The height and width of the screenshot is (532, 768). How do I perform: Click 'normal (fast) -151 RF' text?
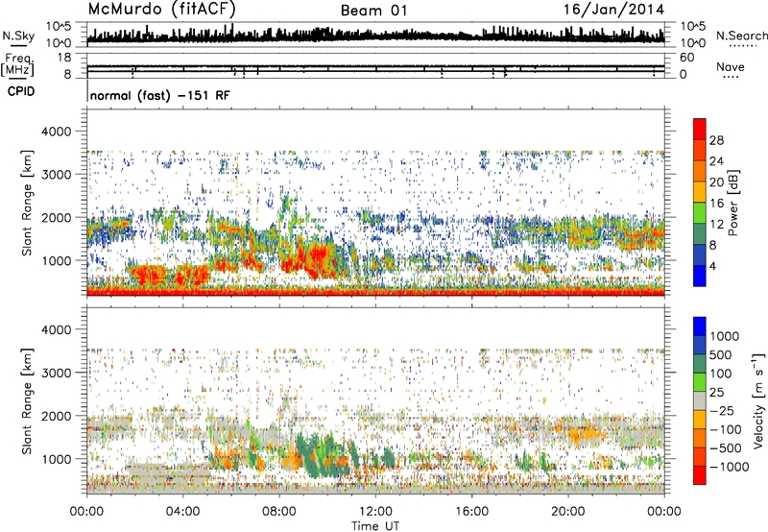pos(159,95)
